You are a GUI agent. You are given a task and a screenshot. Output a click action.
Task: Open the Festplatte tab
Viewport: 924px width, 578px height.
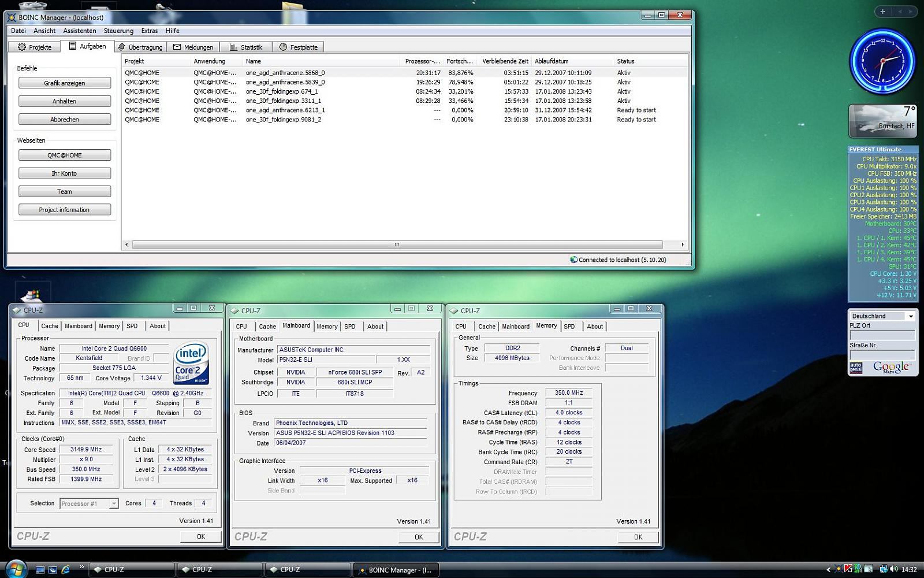point(299,47)
